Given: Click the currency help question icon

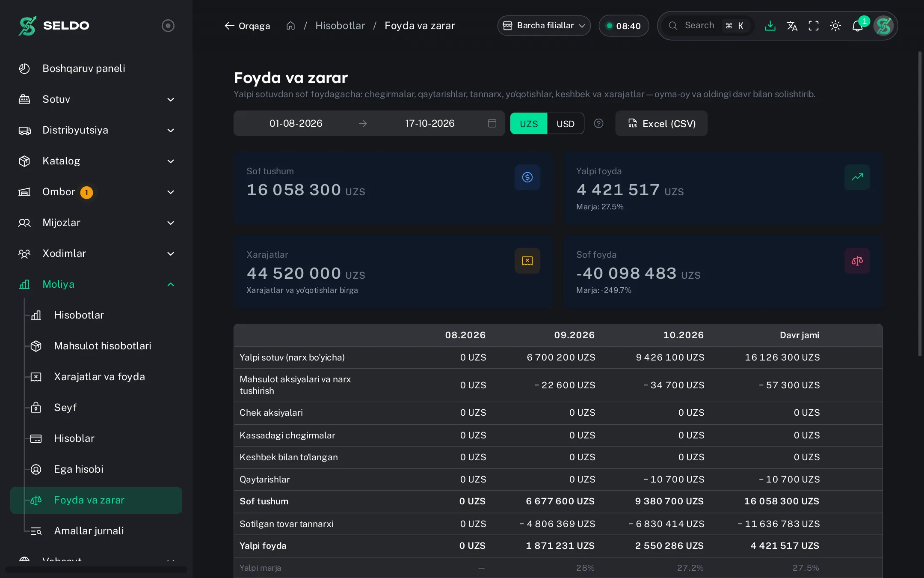Looking at the screenshot, I should pos(599,123).
